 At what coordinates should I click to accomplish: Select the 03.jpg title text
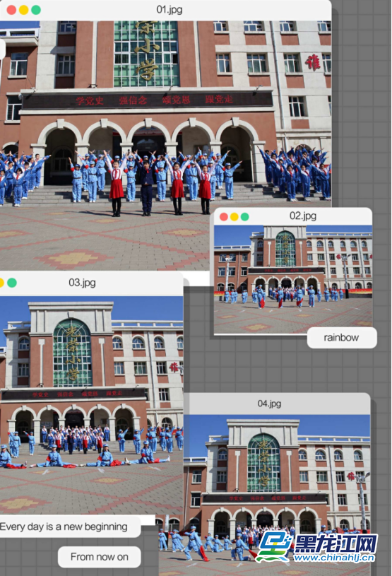pos(82,283)
